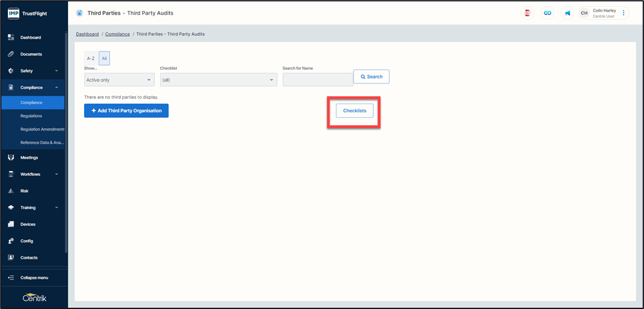644x309 pixels.
Task: Click the sidebar vertical scrollbar
Action: point(66,142)
